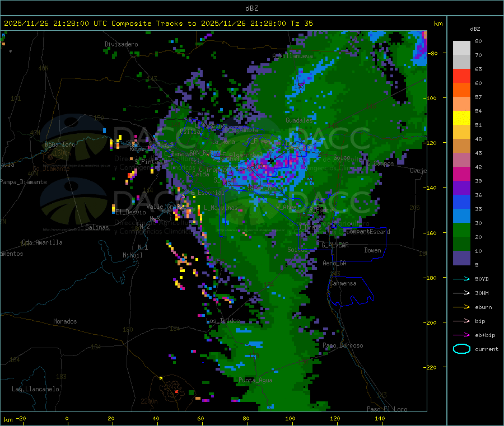This screenshot has height=426, width=504.
Task: Click the 'Los_Toldos' map label
Action: [x=223, y=321]
